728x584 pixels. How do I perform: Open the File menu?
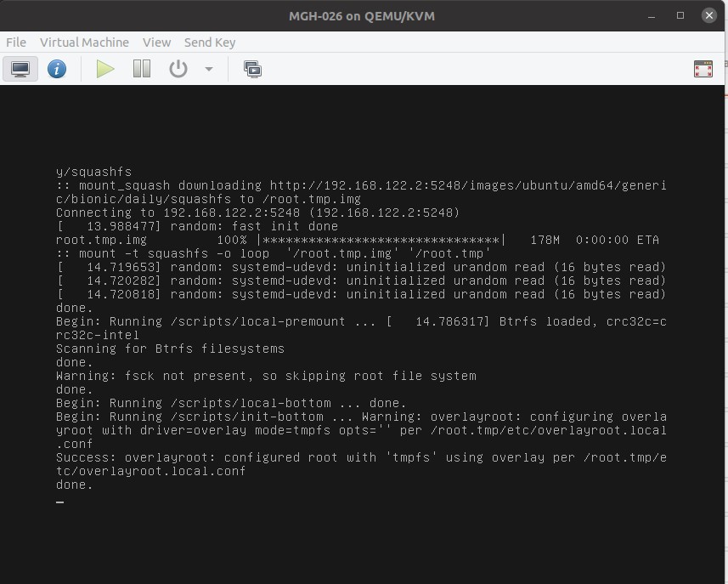[16, 43]
